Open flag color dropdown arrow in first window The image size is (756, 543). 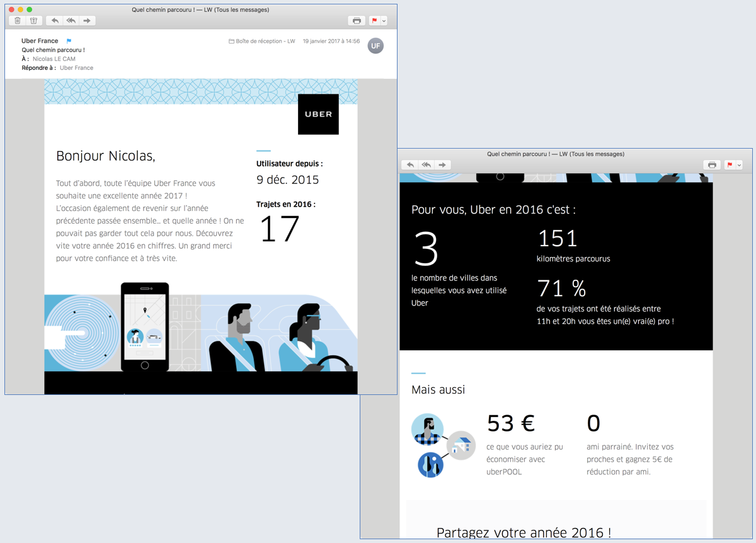(384, 21)
